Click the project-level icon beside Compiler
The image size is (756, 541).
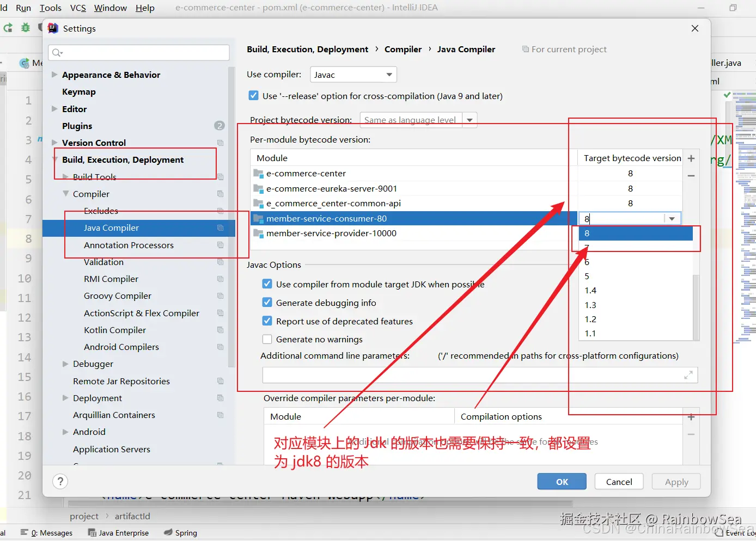(221, 194)
